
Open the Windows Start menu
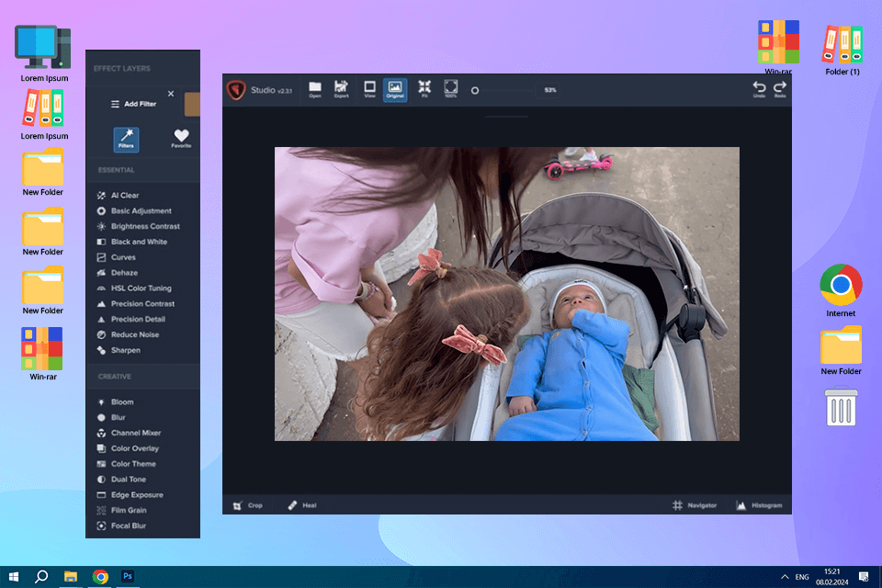click(x=14, y=577)
